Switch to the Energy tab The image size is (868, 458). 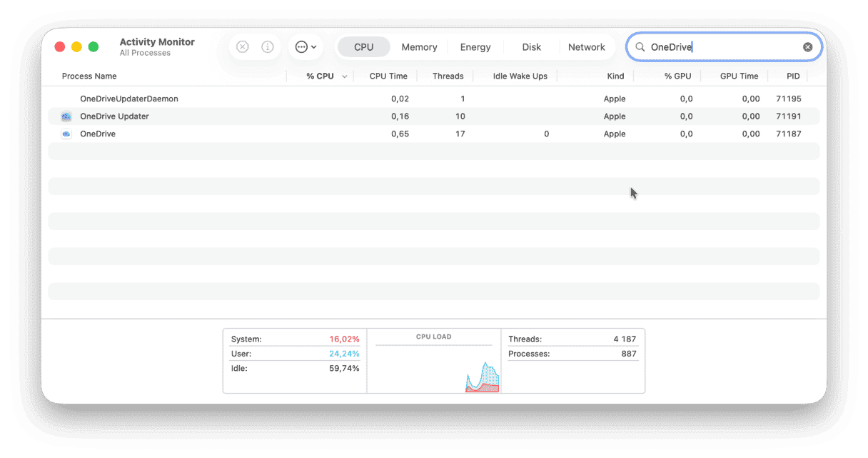(475, 46)
